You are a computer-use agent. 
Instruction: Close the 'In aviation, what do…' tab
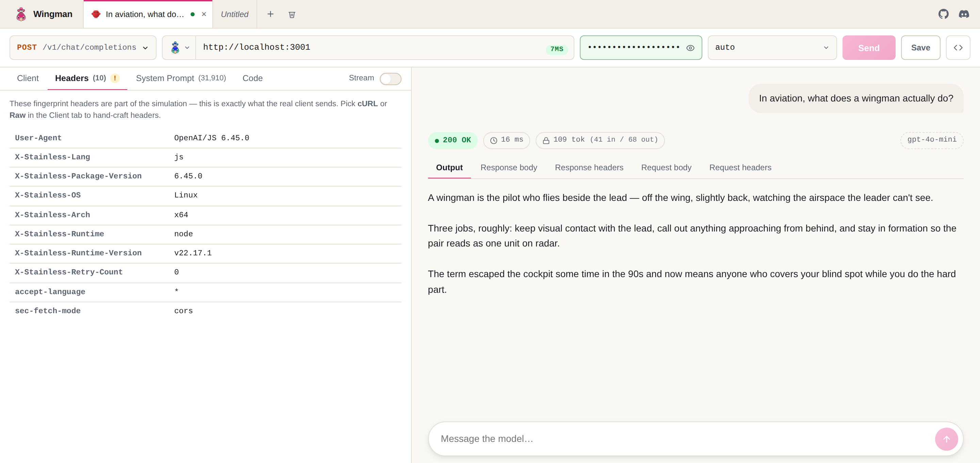point(204,14)
